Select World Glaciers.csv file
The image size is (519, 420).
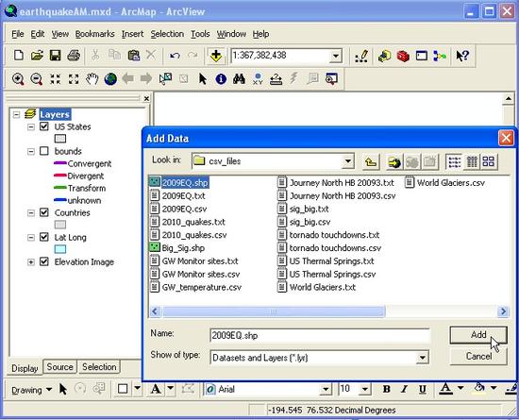pyautogui.click(x=444, y=183)
